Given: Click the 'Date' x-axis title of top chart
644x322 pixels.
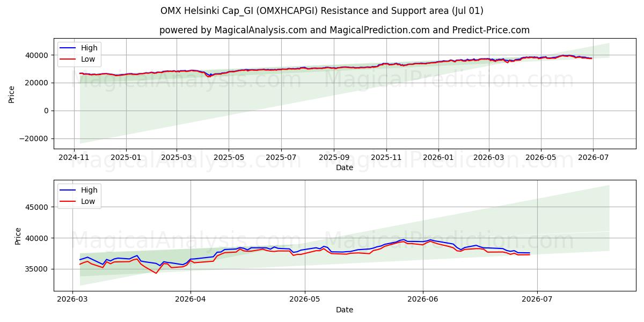Looking at the screenshot, I should pyautogui.click(x=345, y=168).
